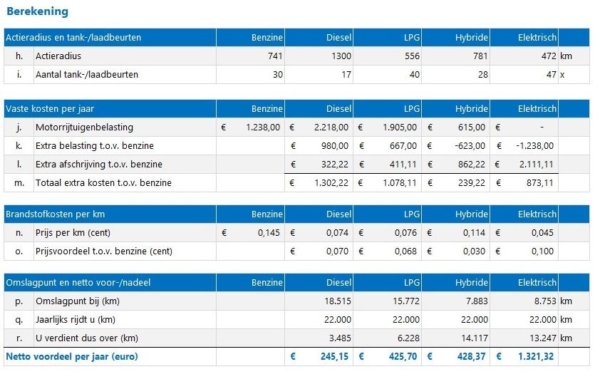Select the Hybride extra belasting -623,00
The image size is (600, 379).
(x=471, y=146)
